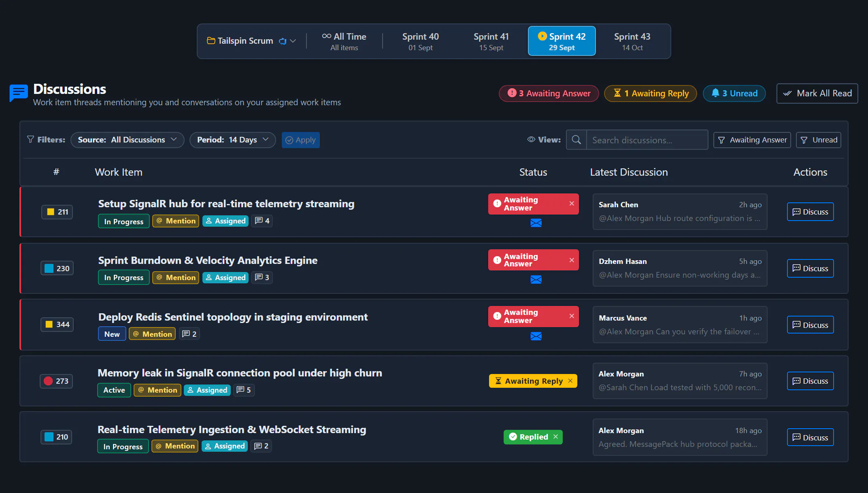
Task: Click the Discussions chat bubble icon
Action: 19,93
